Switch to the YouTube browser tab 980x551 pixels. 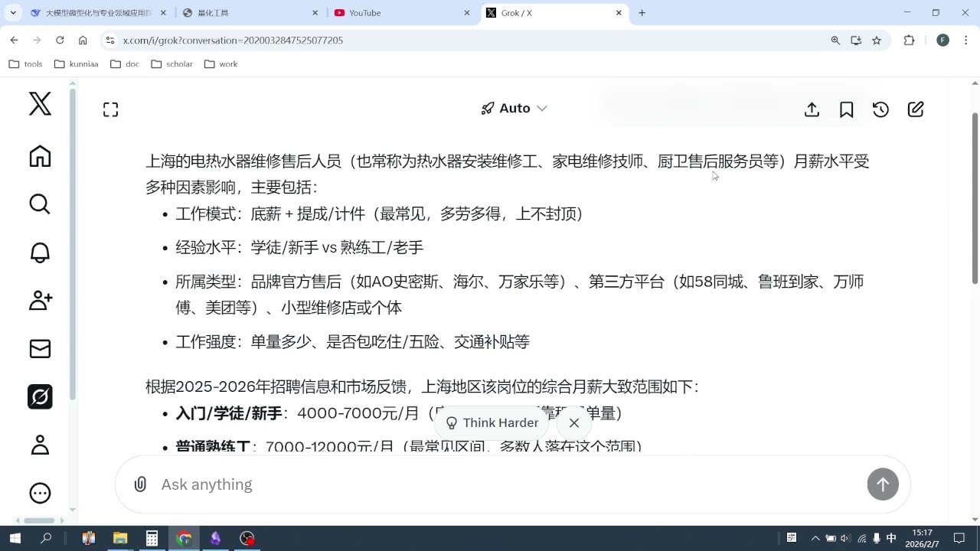click(403, 13)
